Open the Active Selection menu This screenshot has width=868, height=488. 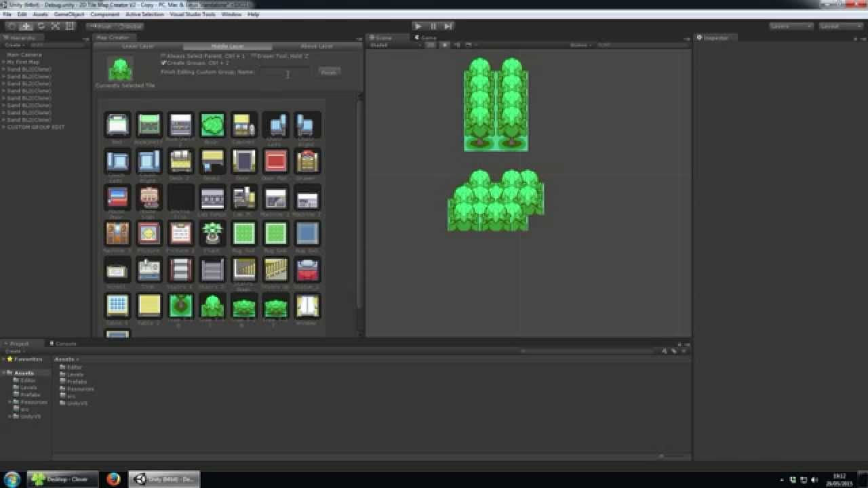point(144,14)
